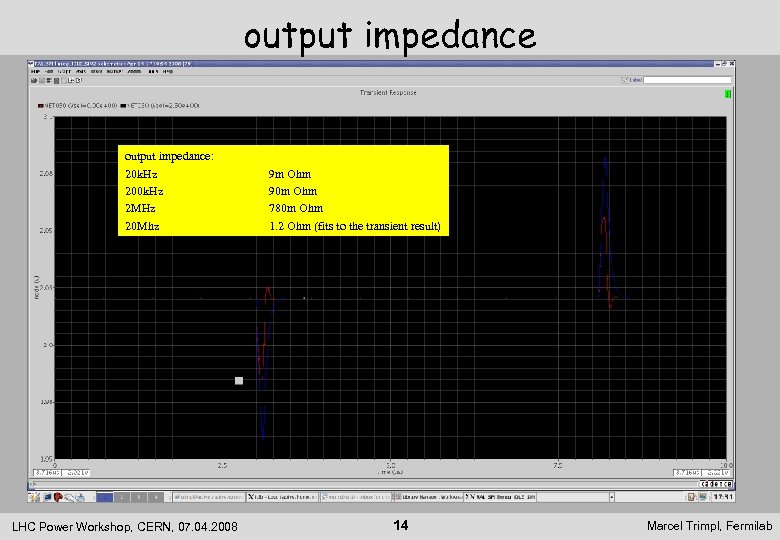The width and height of the screenshot is (780, 540).
Task: Toggle the Label checkbox
Action: coord(625,80)
